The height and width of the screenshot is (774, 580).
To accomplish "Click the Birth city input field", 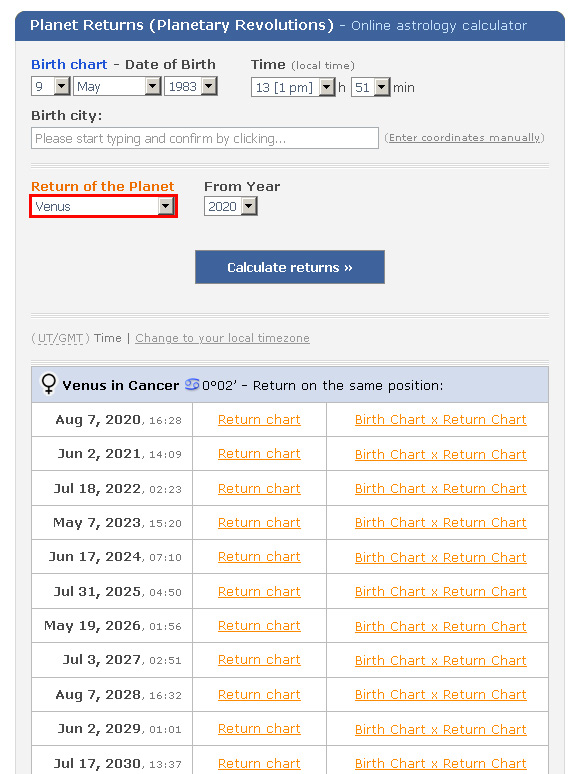I will pos(205,138).
